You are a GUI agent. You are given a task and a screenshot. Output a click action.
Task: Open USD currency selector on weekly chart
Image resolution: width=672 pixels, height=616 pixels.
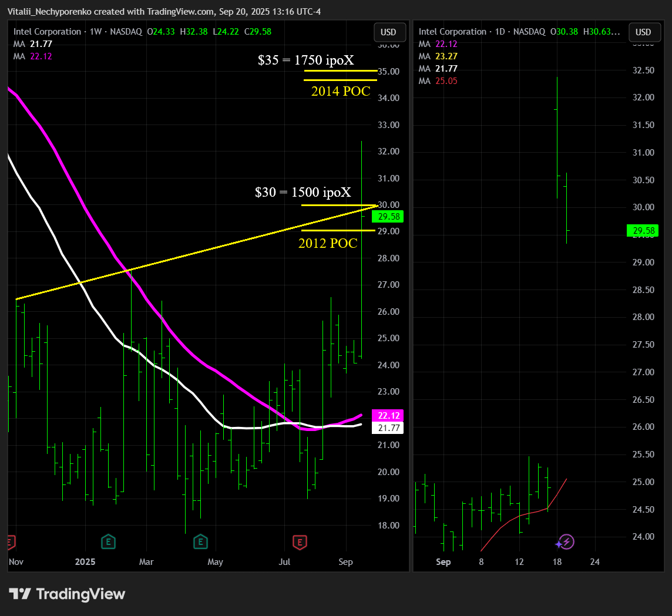click(389, 32)
